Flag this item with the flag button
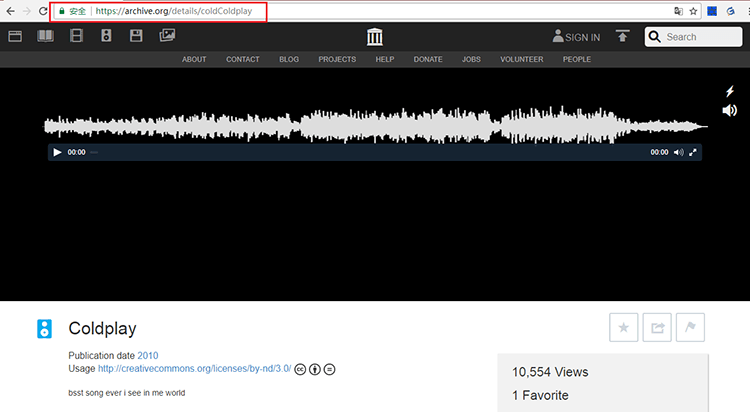Screen dimensions: 750x412 tap(690, 327)
